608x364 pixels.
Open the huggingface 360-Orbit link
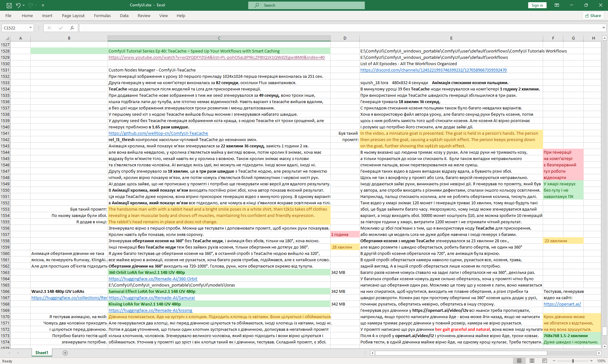(x=153, y=279)
